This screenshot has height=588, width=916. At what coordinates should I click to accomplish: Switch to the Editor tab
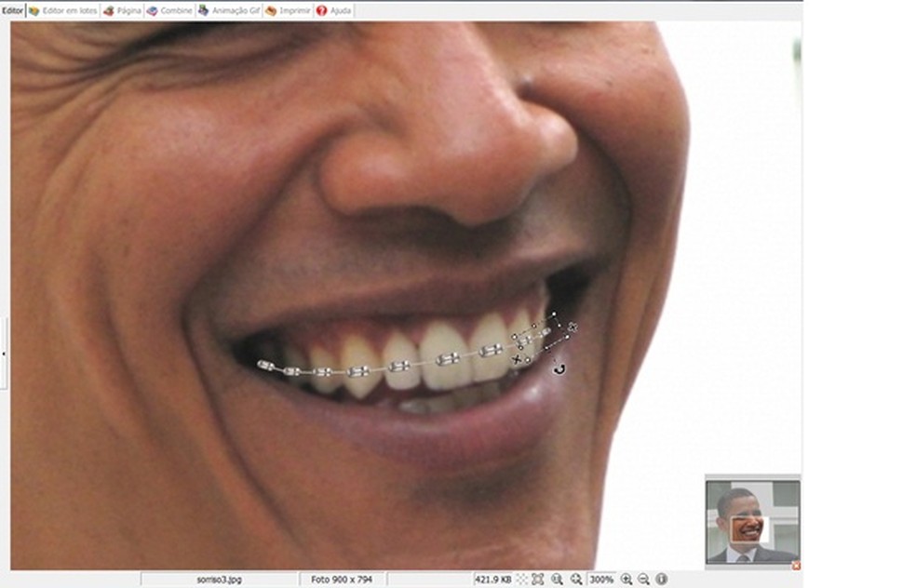point(13,10)
